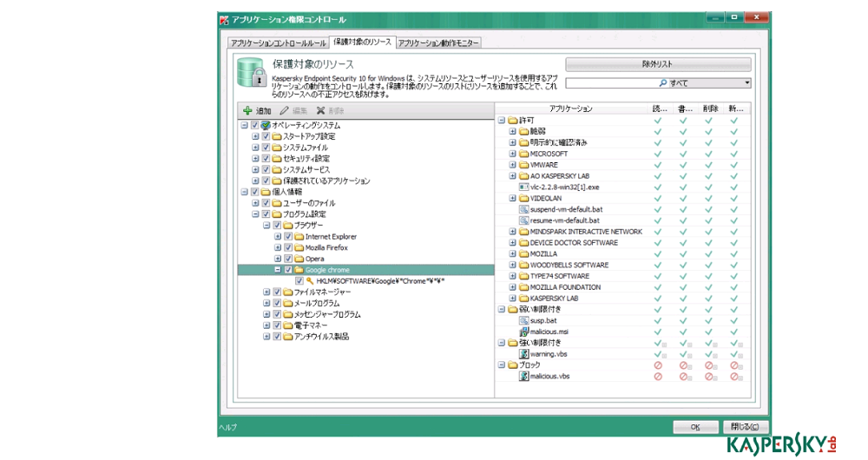
Task: Toggle the Internet Explorer checkbox
Action: click(x=288, y=236)
